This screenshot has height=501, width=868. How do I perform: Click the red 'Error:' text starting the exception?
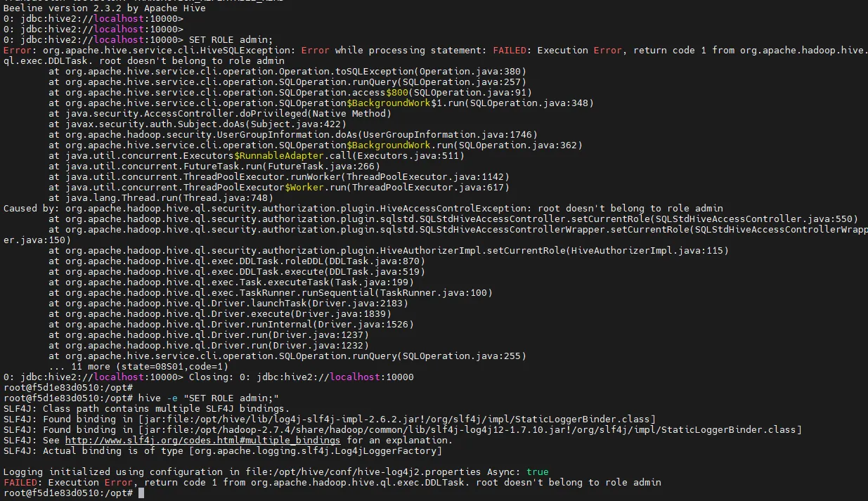20,51
